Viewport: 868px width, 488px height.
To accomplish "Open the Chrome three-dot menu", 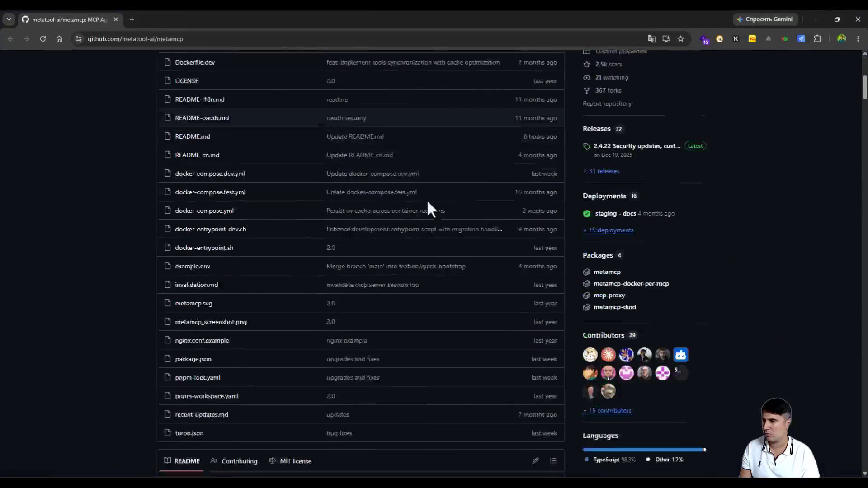I will [858, 39].
